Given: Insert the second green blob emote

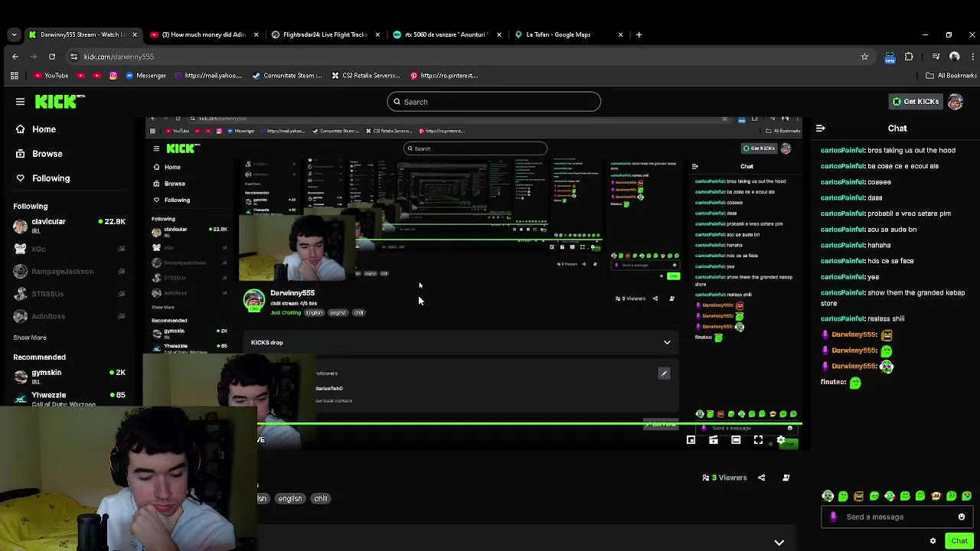Looking at the screenshot, I should point(843,496).
